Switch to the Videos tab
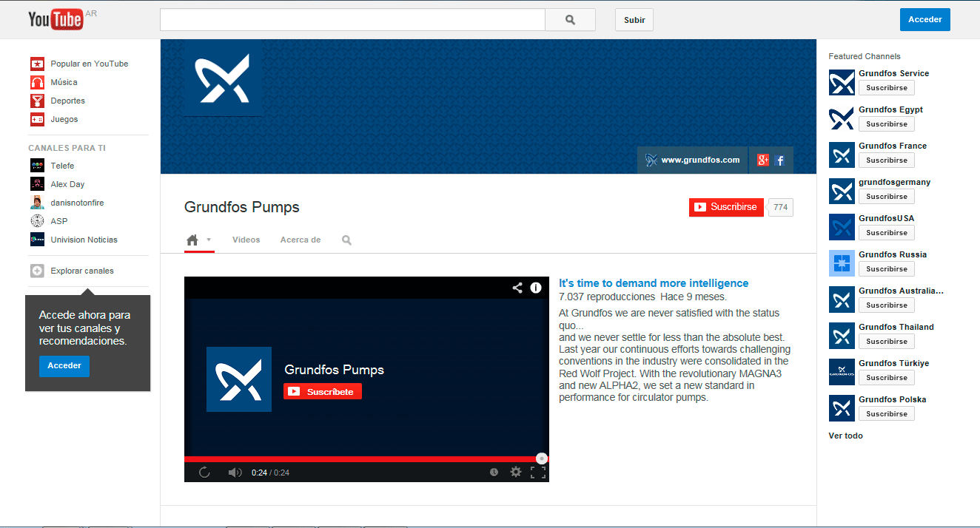The height and width of the screenshot is (528, 980). click(x=246, y=240)
